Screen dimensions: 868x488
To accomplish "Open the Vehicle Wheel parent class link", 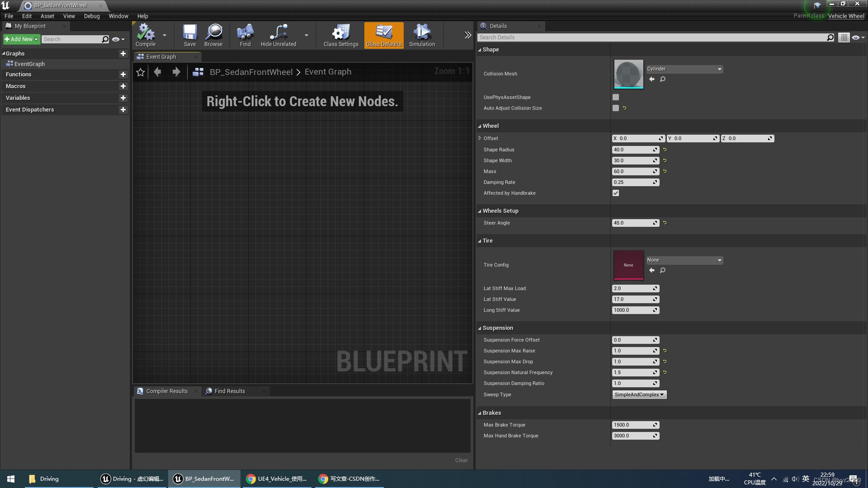I will click(846, 16).
